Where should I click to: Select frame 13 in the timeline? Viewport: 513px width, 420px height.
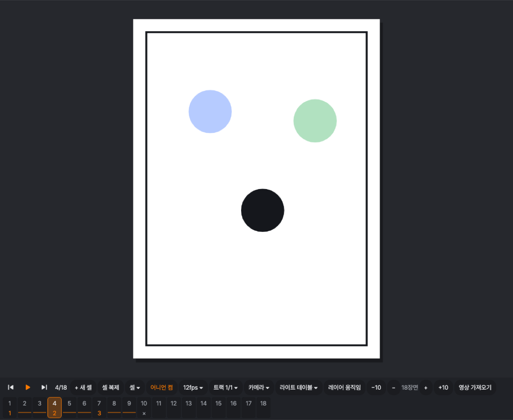(x=189, y=408)
